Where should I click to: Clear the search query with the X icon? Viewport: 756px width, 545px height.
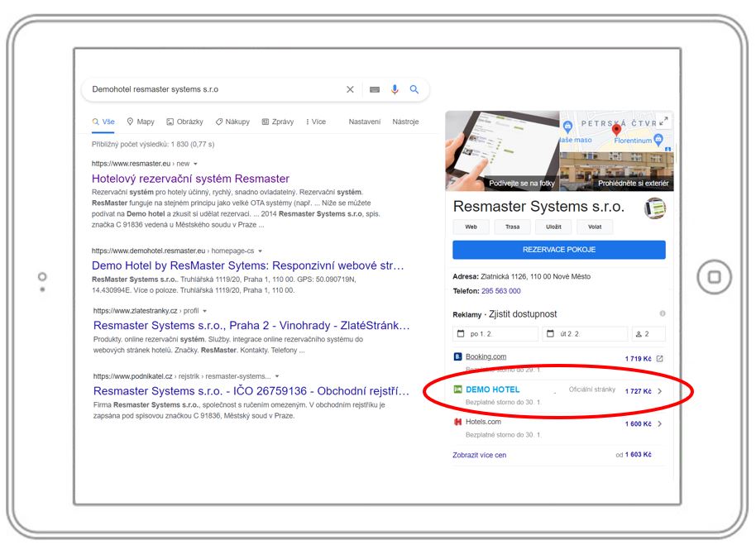350,89
